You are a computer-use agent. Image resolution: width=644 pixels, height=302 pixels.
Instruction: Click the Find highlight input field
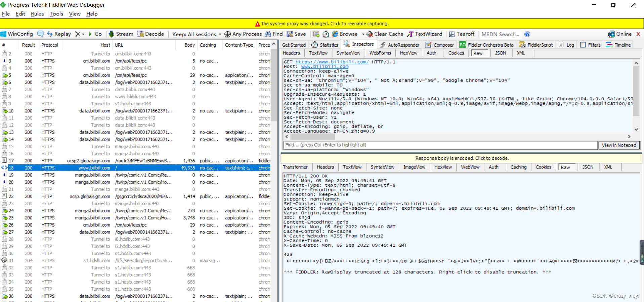point(440,145)
